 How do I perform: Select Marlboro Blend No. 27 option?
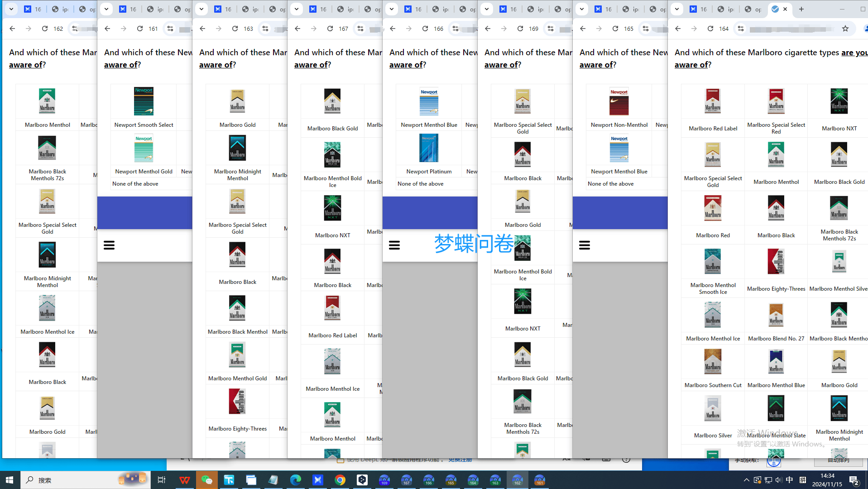click(776, 321)
